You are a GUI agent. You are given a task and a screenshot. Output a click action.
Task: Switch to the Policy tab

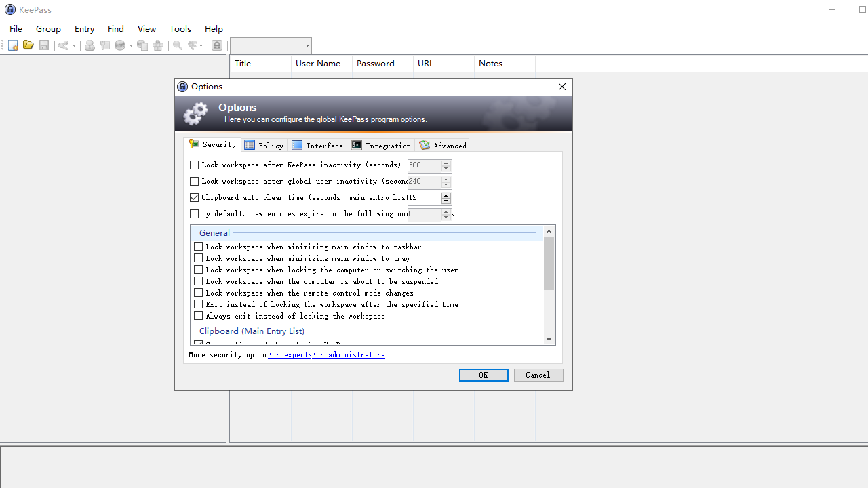pos(264,145)
